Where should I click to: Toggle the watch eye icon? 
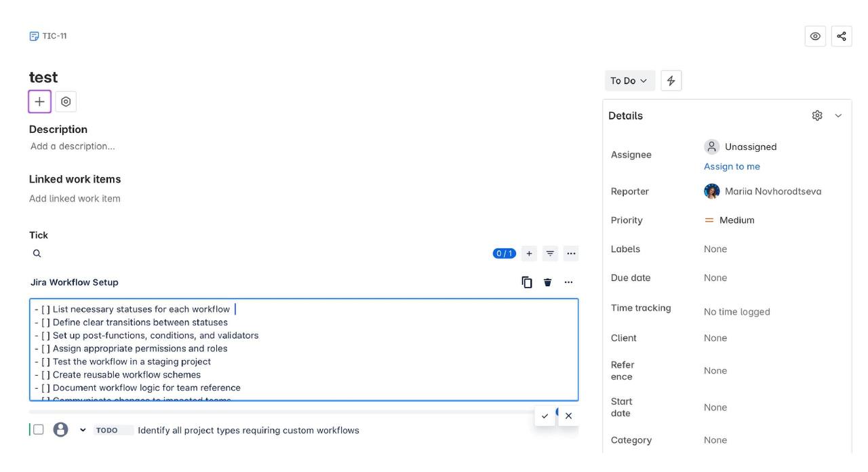815,36
